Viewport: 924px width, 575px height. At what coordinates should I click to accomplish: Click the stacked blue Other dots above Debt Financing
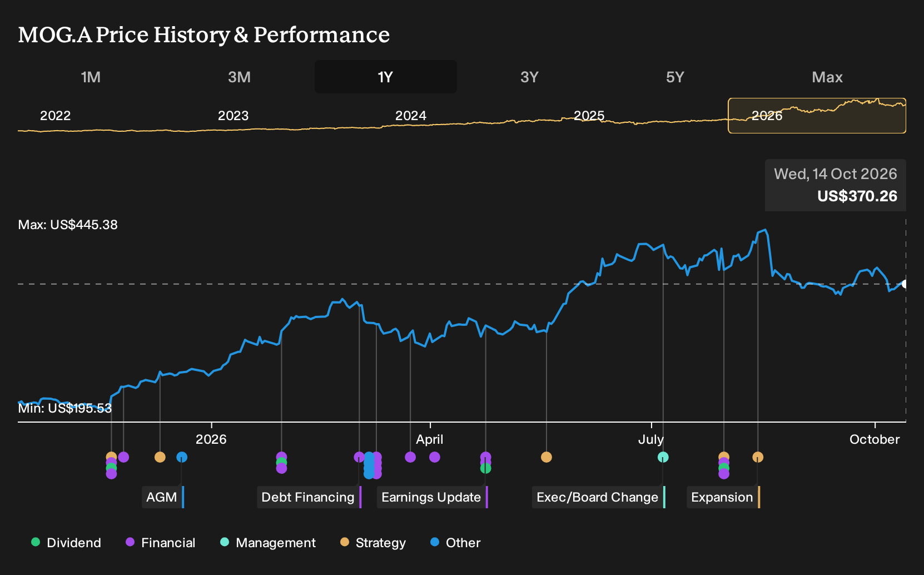pos(369,465)
